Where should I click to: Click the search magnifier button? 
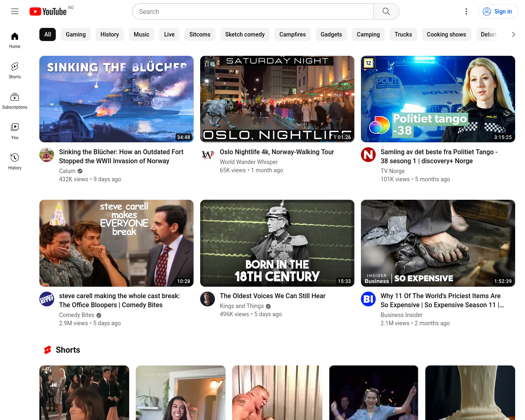pyautogui.click(x=386, y=11)
